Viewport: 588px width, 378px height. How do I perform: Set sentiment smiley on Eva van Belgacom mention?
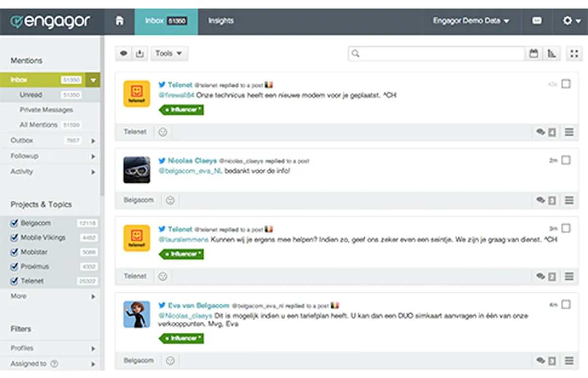pos(170,360)
